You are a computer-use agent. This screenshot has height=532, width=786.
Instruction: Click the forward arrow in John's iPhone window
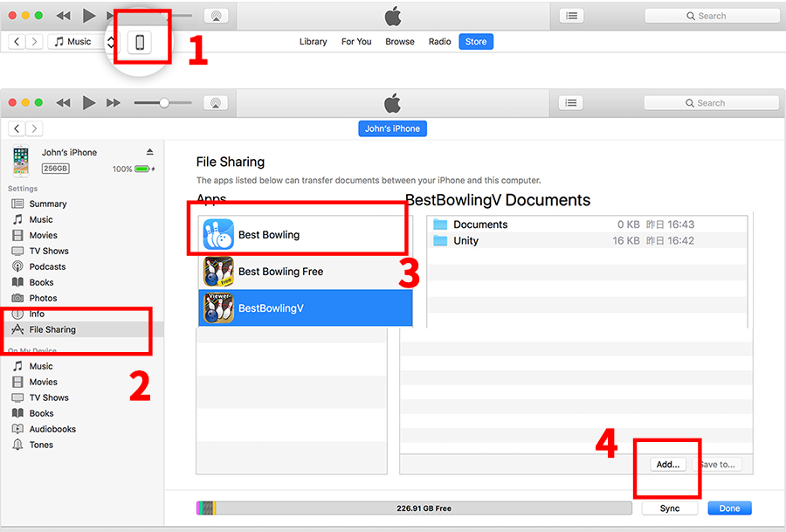pos(33,128)
